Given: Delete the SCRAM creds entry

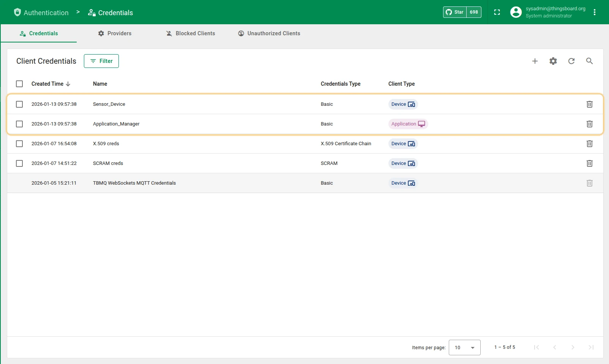Looking at the screenshot, I should point(590,163).
